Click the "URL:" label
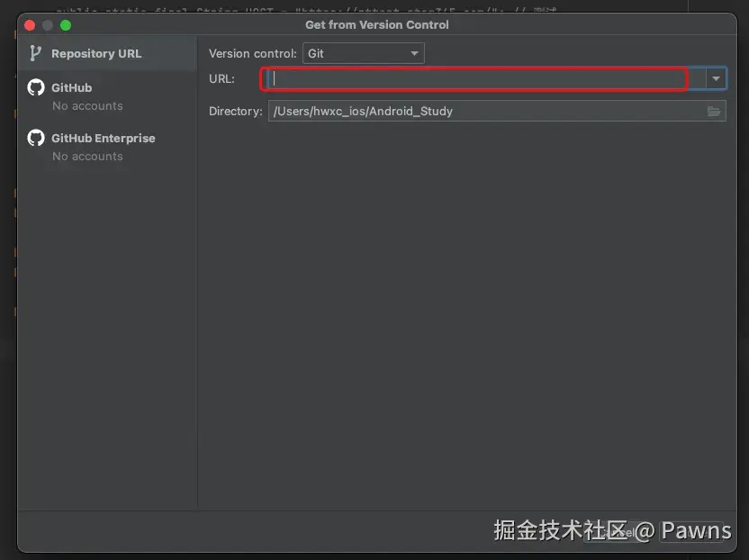Viewport: 749px width, 560px height. (x=221, y=79)
